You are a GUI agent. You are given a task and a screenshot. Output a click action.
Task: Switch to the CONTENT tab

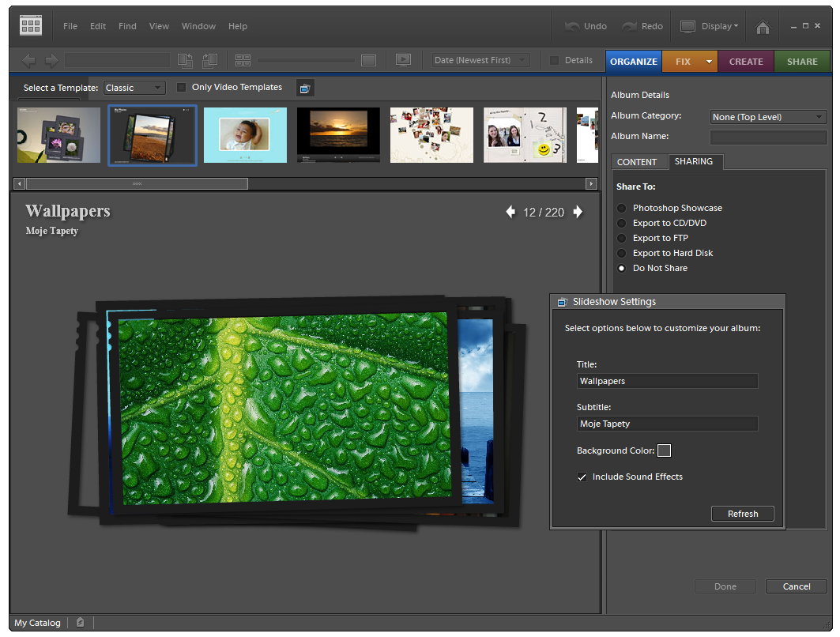tap(637, 162)
